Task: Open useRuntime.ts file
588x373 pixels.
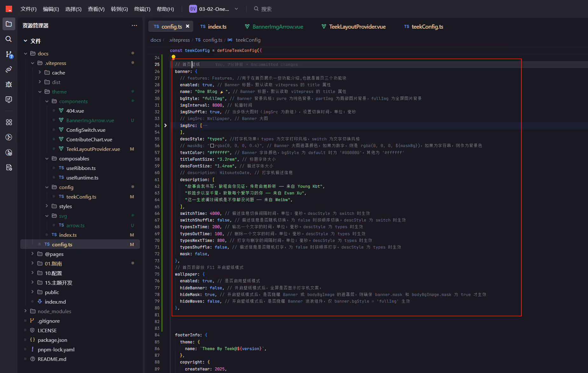Action: (x=82, y=178)
